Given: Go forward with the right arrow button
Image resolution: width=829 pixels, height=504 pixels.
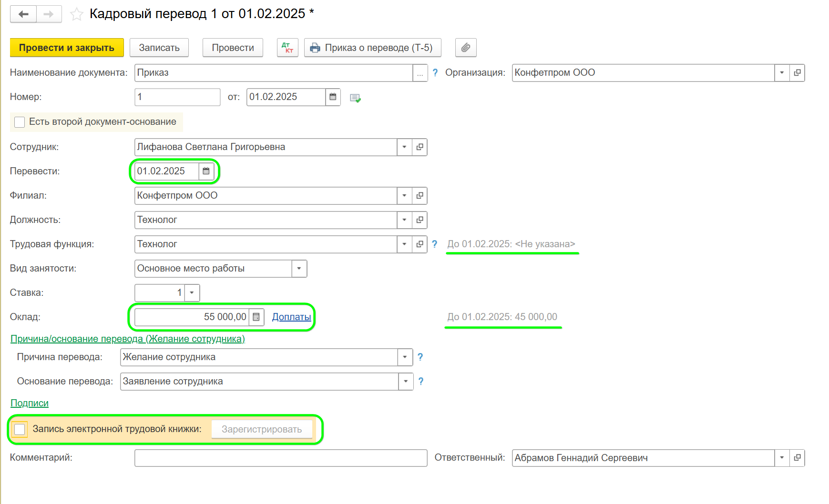Looking at the screenshot, I should pyautogui.click(x=49, y=14).
